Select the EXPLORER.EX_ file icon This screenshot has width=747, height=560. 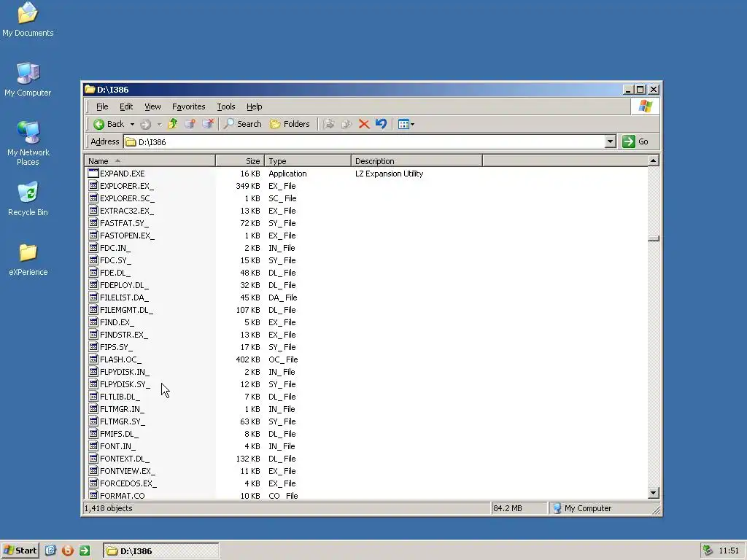point(93,186)
